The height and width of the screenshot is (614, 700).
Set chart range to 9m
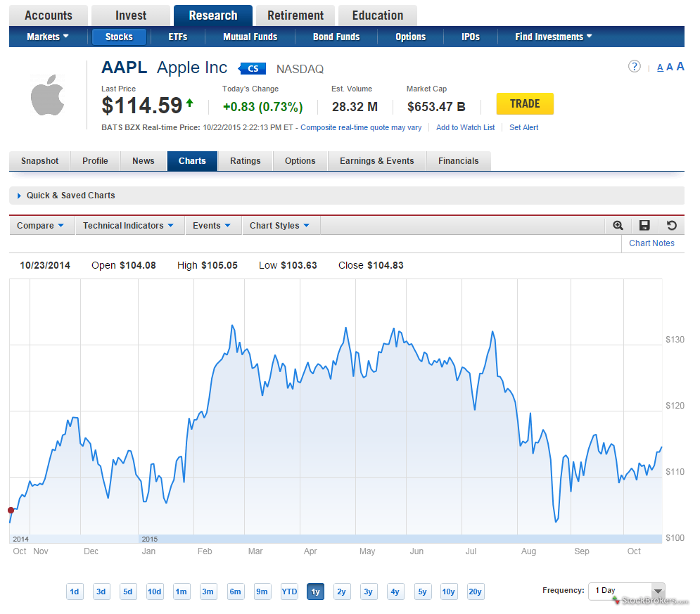[x=262, y=591]
